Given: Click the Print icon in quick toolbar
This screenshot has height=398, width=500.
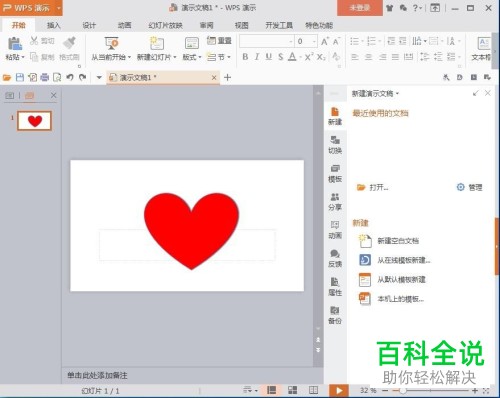Looking at the screenshot, I should tap(44, 78).
